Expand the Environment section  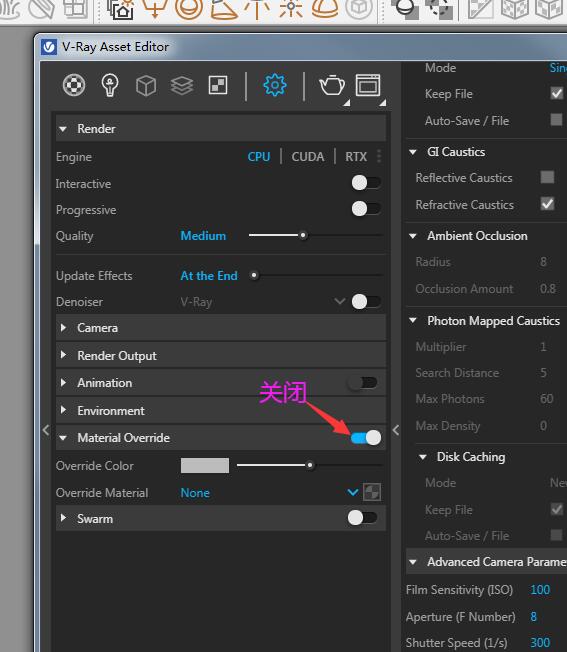(x=63, y=410)
